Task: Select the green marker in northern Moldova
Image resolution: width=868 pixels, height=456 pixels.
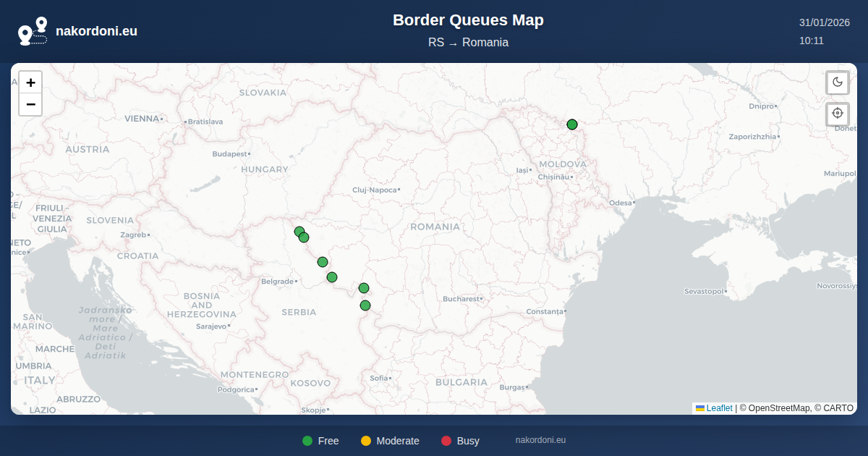Action: 572,124
